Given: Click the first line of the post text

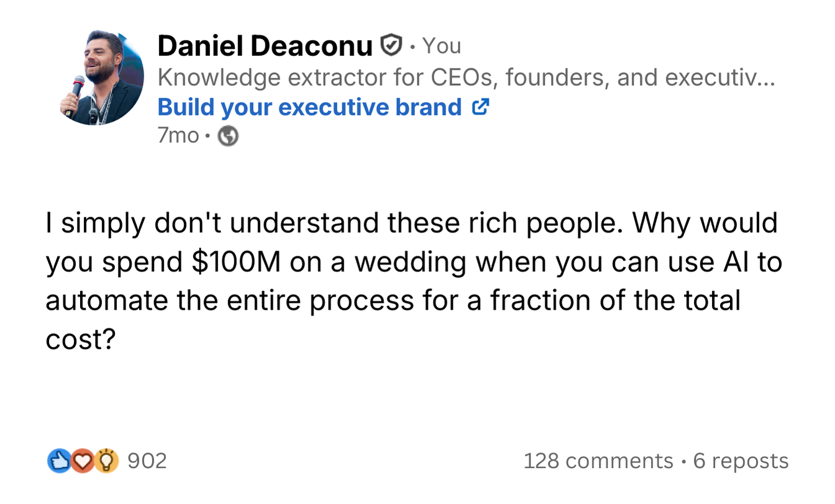Looking at the screenshot, I should pos(411,223).
